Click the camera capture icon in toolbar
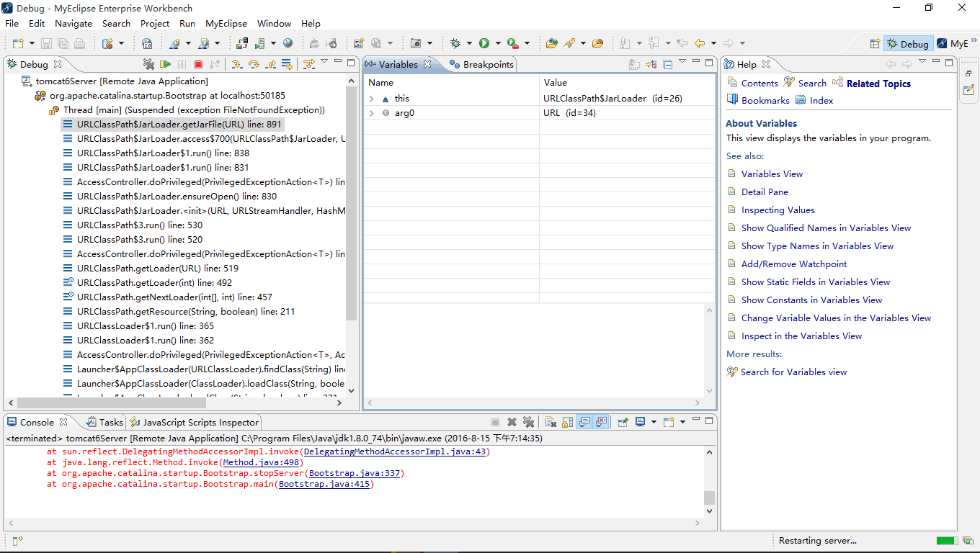Viewport: 980px width, 553px height. pyautogui.click(x=415, y=43)
